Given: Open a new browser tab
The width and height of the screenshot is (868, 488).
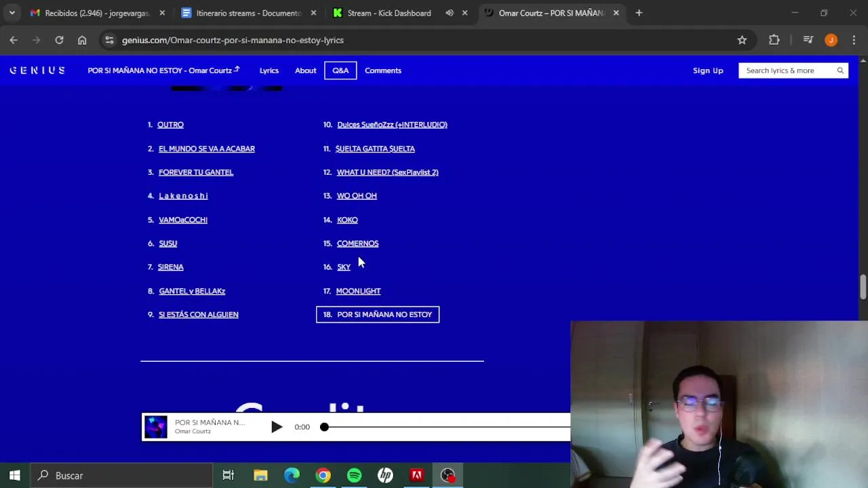Looking at the screenshot, I should click(x=639, y=13).
